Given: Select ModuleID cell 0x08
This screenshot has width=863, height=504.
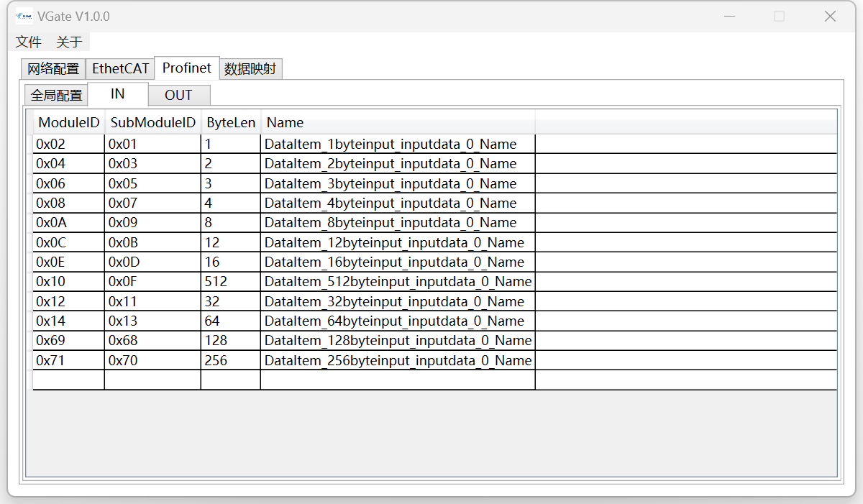Looking at the screenshot, I should click(x=69, y=203).
